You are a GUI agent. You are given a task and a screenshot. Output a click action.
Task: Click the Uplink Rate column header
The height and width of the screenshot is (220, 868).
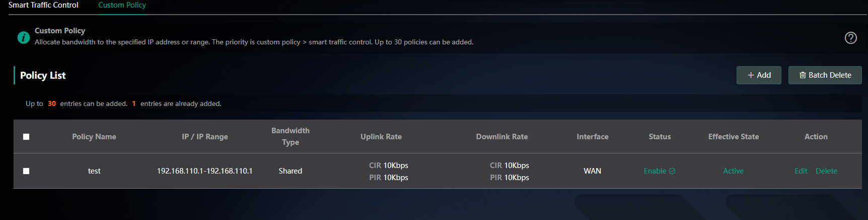pos(381,137)
